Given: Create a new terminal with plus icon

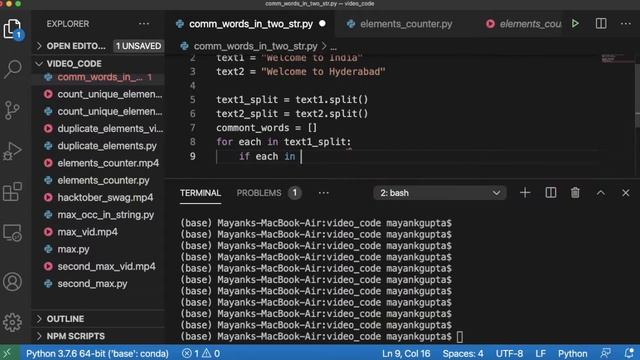Looking at the screenshot, I should click(525, 193).
